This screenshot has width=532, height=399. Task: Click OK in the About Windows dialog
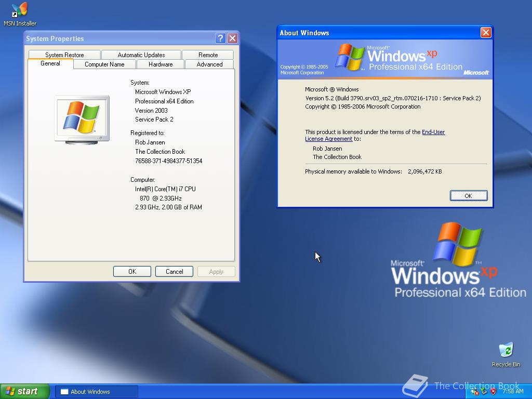click(469, 196)
